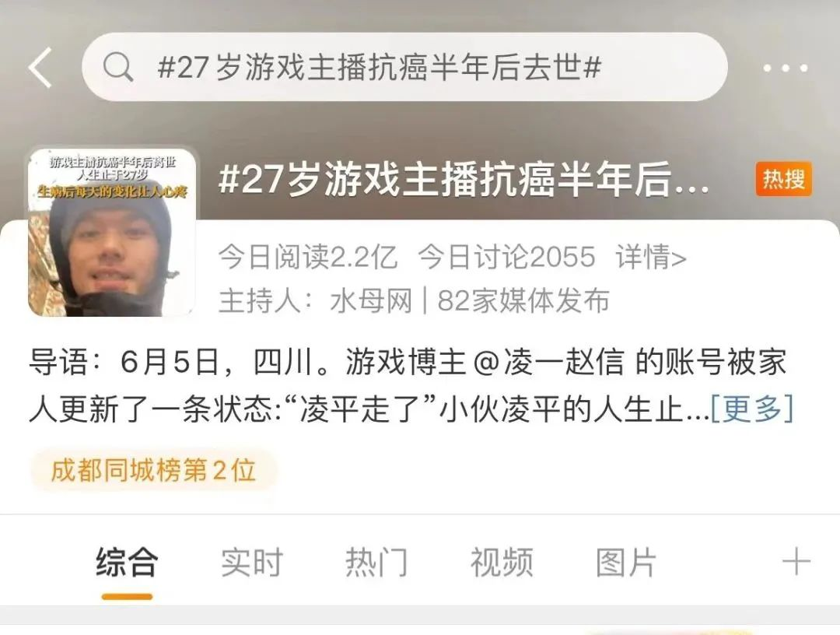
Task: Tap the topic title #27岁游戏主播抗癌半年后…
Action: pyautogui.click(x=464, y=179)
